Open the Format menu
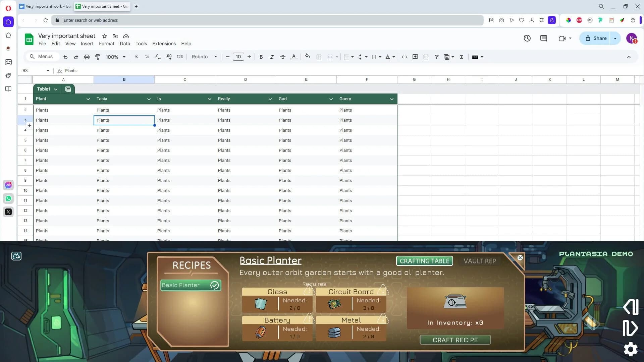Screen dimensions: 644x362 [106, 44]
